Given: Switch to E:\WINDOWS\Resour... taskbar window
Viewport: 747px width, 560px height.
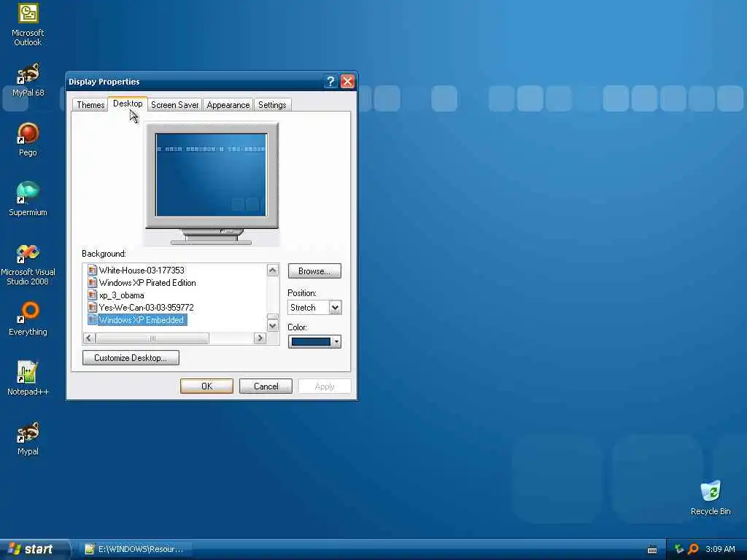Looking at the screenshot, I should pos(136,549).
